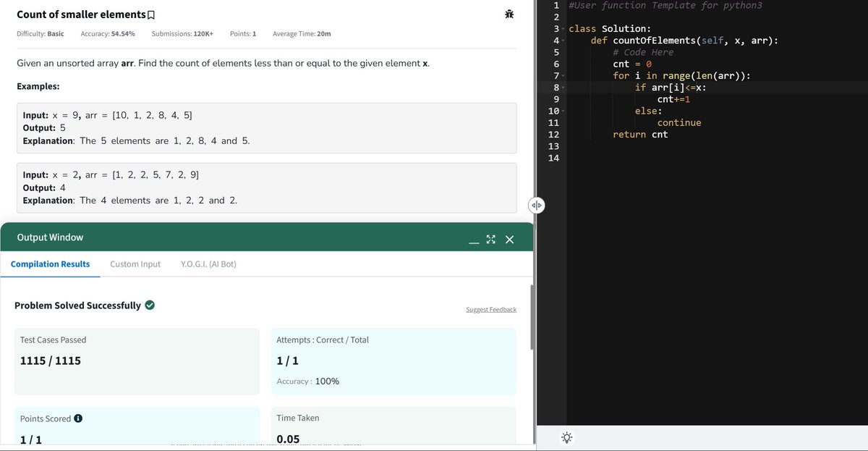Screen dimensions: 868x451
Task: Bookmark the Count of smaller elements problem
Action: (x=151, y=14)
